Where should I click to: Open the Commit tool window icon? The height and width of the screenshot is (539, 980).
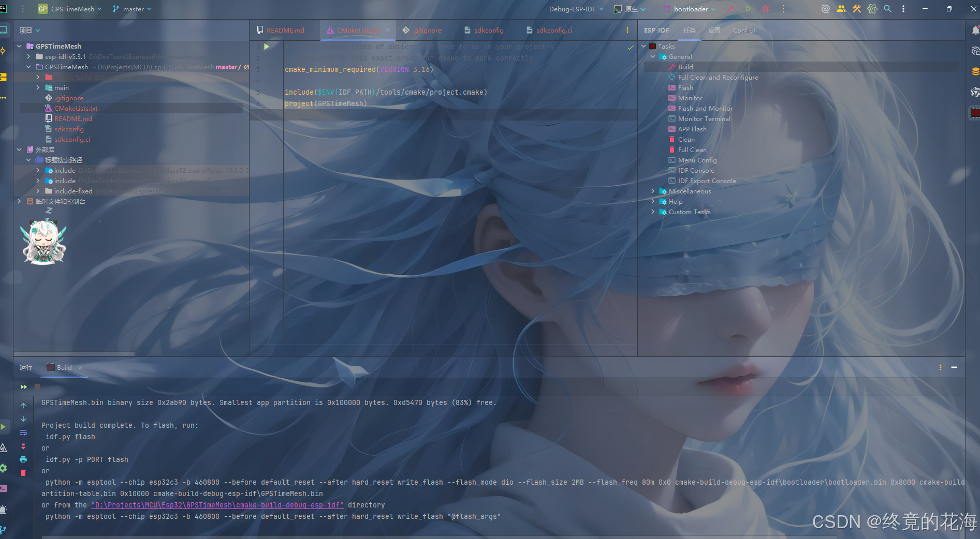tap(3, 51)
